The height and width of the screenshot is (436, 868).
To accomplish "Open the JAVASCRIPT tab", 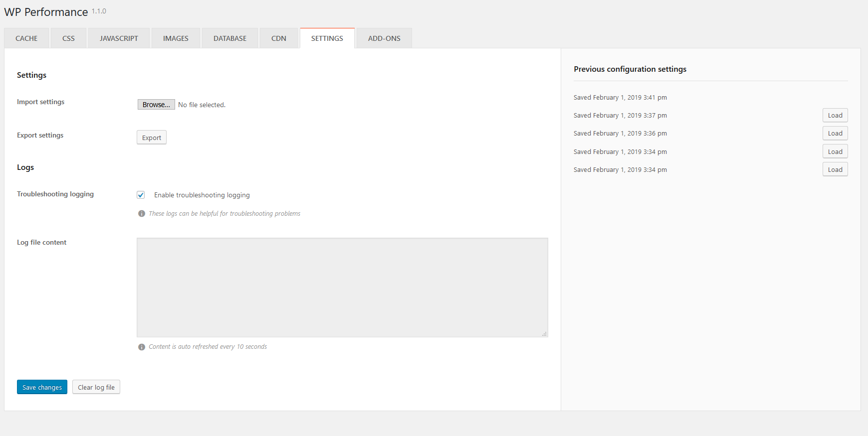I will click(119, 38).
